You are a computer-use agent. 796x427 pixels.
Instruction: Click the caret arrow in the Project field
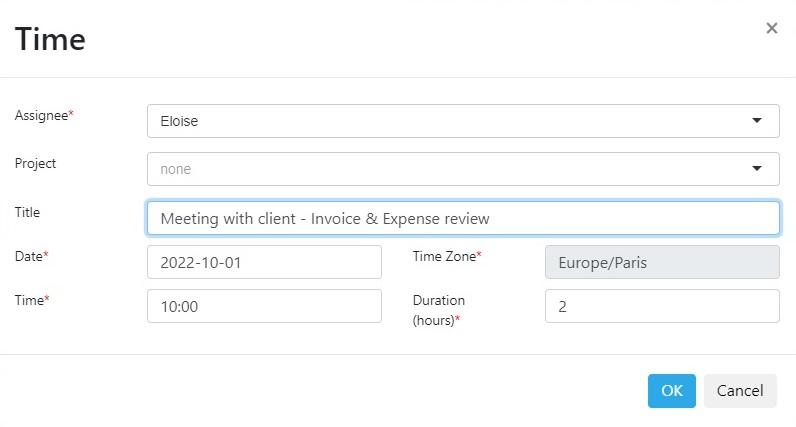(756, 169)
